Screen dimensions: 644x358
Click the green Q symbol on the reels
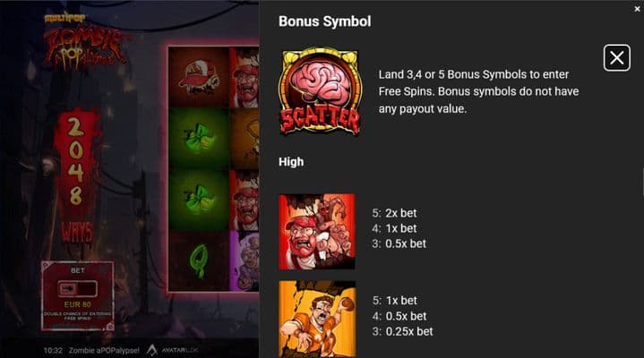(x=199, y=261)
